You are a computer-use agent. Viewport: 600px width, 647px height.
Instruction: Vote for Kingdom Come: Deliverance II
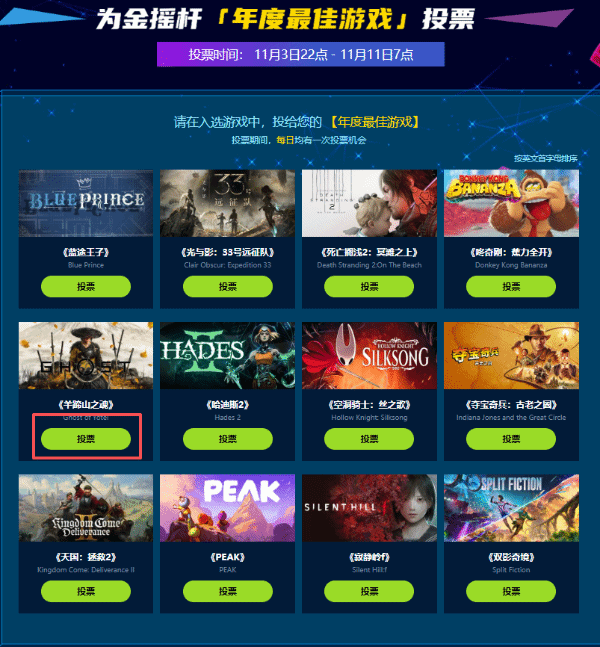tap(86, 591)
